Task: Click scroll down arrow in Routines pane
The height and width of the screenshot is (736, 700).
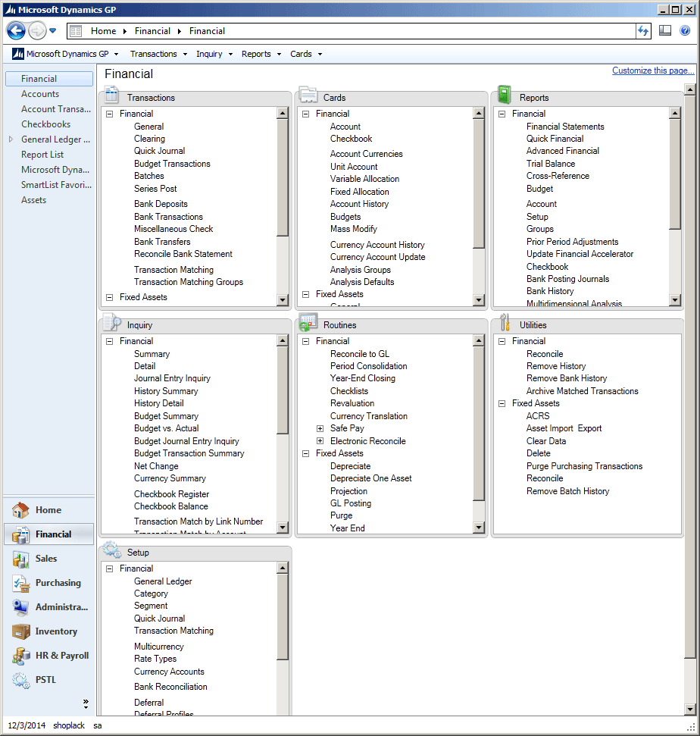Action: click(x=479, y=527)
